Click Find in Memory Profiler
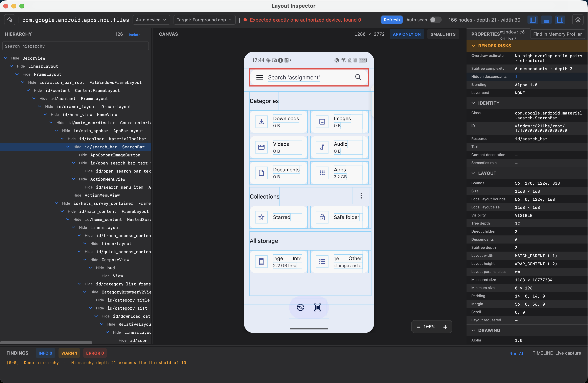This screenshot has height=383, width=588. tap(557, 34)
